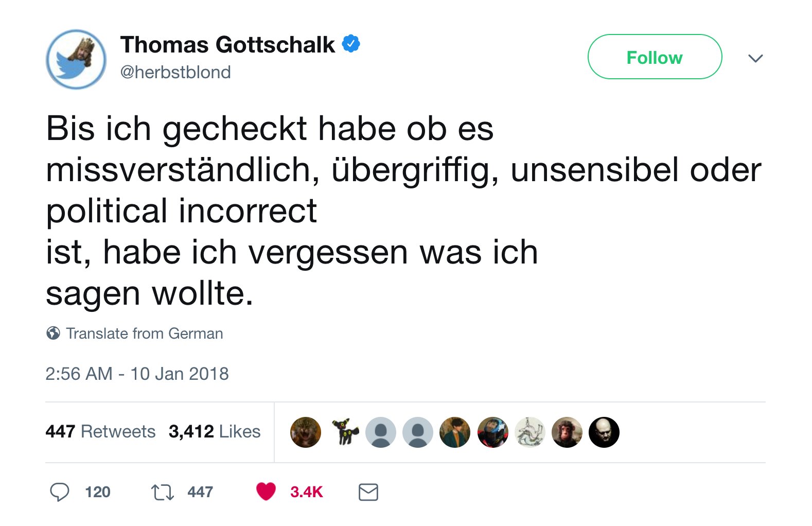Open Thomas Gottschalk's profile picture
Viewport: 812px width, 526px height.
pos(76,59)
